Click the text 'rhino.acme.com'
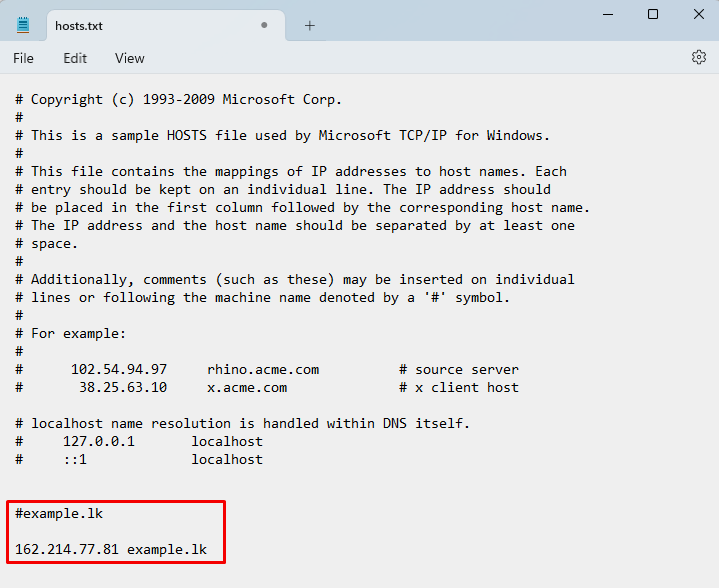 263,369
